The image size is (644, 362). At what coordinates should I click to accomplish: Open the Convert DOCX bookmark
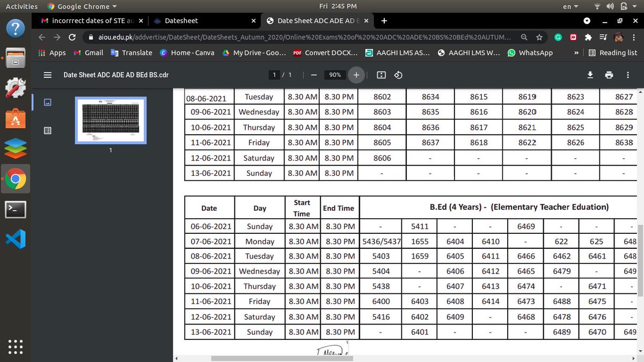pos(326,53)
